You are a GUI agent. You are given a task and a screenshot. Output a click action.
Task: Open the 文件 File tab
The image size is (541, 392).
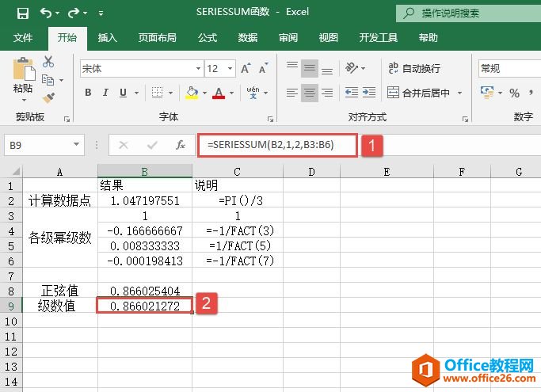click(23, 37)
